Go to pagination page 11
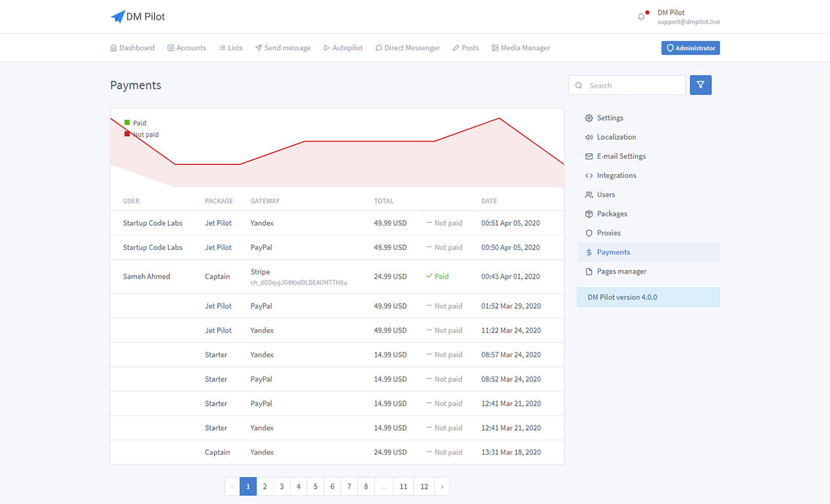 point(404,487)
